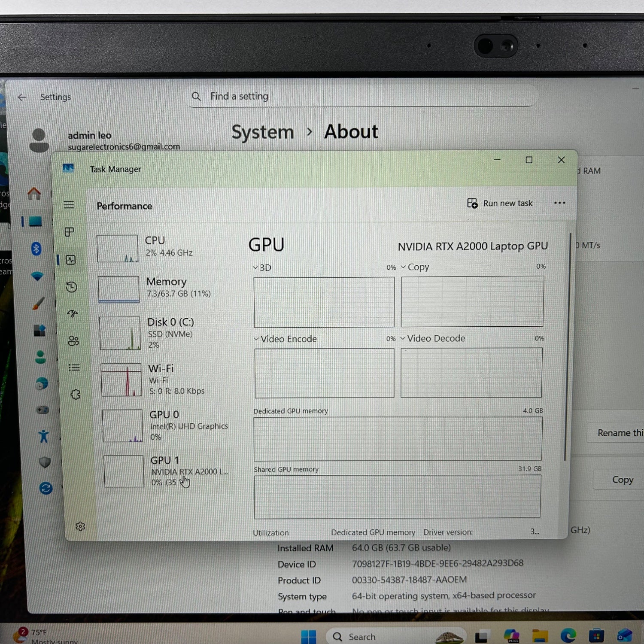
Task: Open the Processes page icon
Action: pos(69,232)
